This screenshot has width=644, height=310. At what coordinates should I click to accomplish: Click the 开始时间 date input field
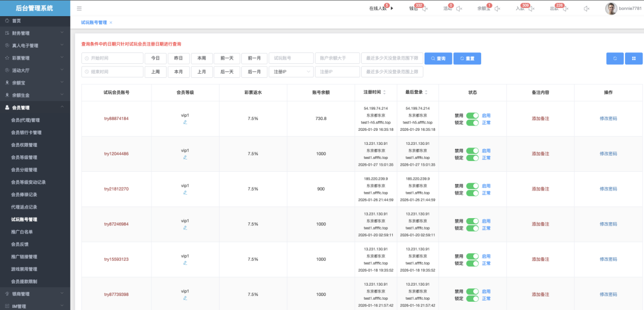click(112, 58)
